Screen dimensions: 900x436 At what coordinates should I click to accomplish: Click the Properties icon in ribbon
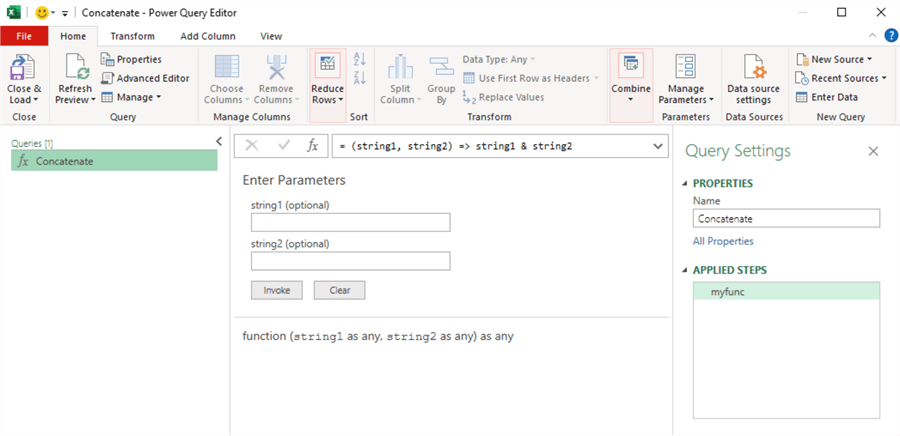click(108, 60)
